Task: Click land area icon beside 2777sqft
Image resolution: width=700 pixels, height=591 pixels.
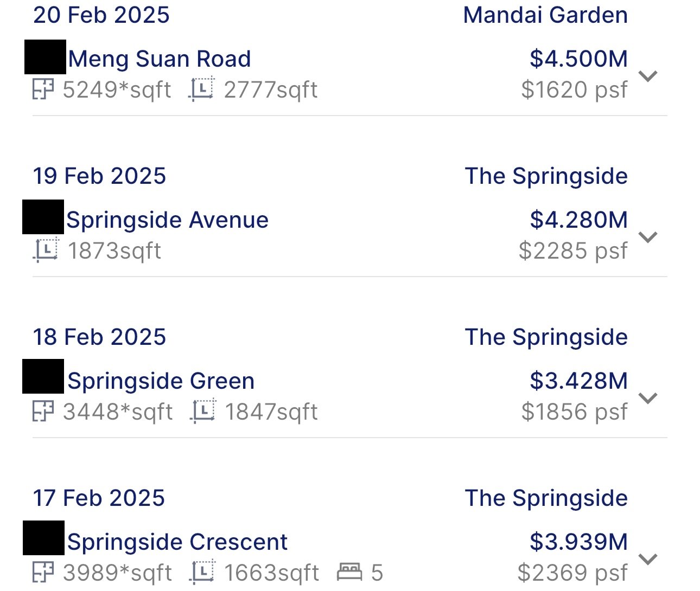Action: coord(202,89)
